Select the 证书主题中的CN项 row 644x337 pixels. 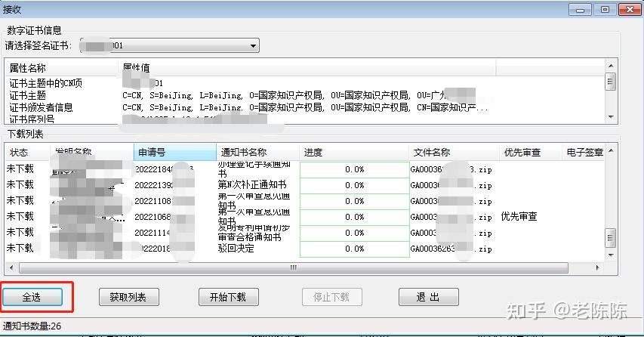[305, 83]
